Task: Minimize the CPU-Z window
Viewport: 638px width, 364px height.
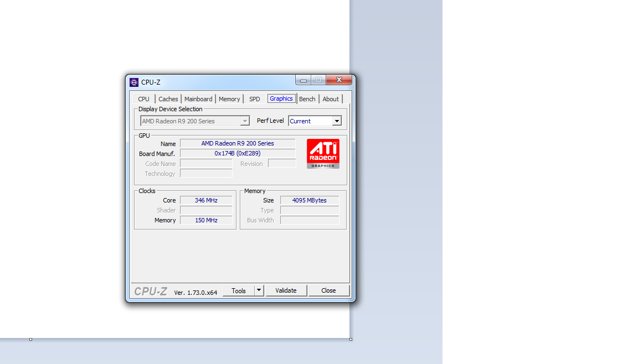Action: (303, 80)
